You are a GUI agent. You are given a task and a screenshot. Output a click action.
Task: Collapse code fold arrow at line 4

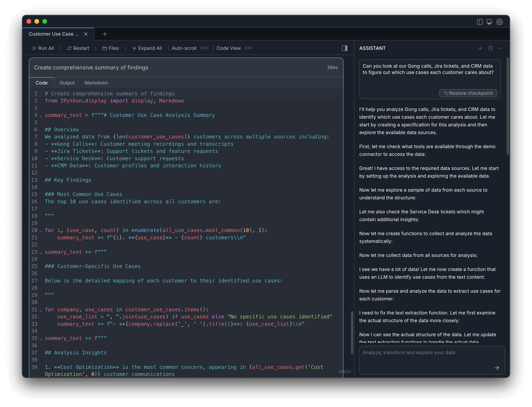(x=41, y=116)
